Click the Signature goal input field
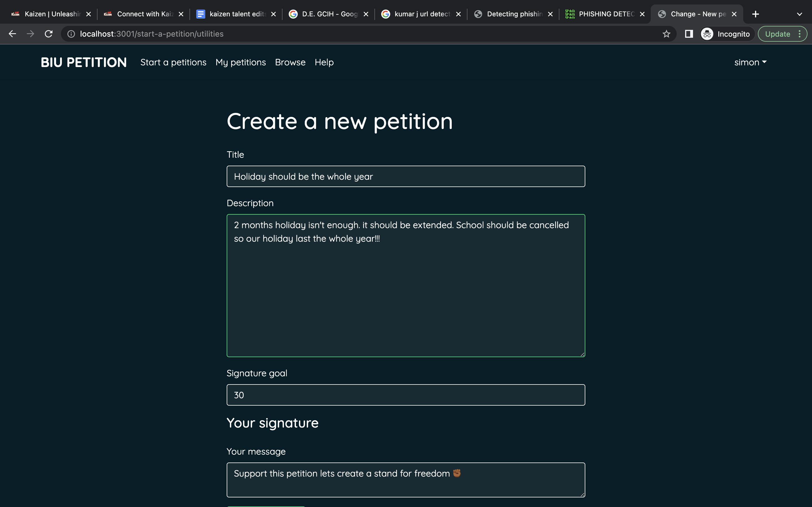The image size is (812, 507). [x=406, y=394]
